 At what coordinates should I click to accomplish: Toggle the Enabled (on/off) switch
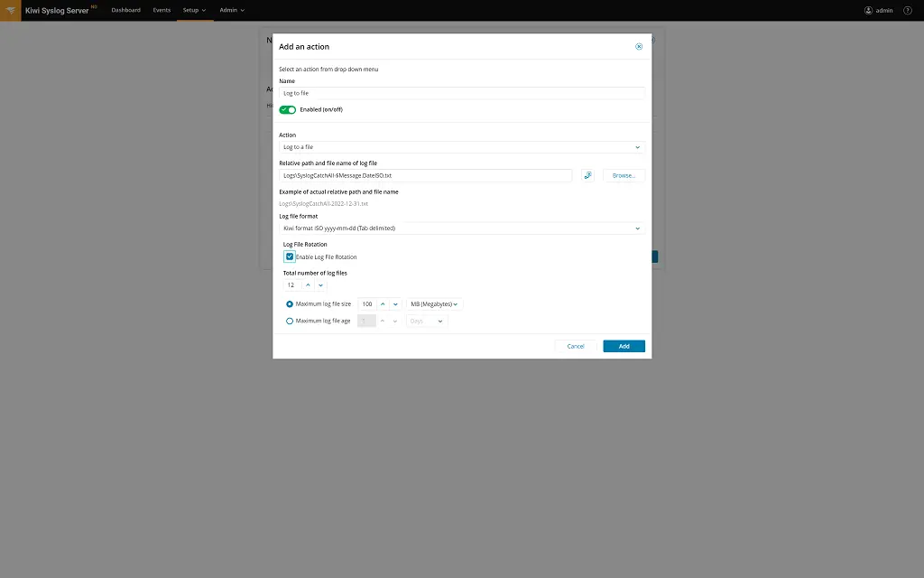coord(288,109)
